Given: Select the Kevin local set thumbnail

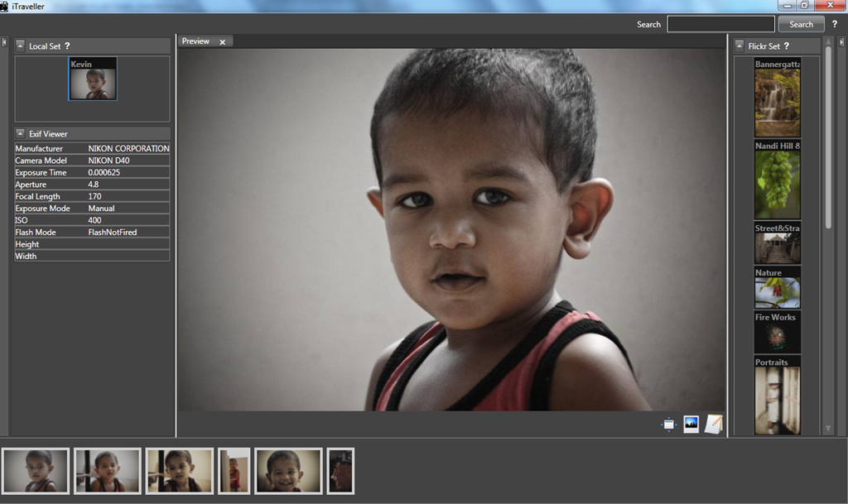Looking at the screenshot, I should (x=93, y=79).
